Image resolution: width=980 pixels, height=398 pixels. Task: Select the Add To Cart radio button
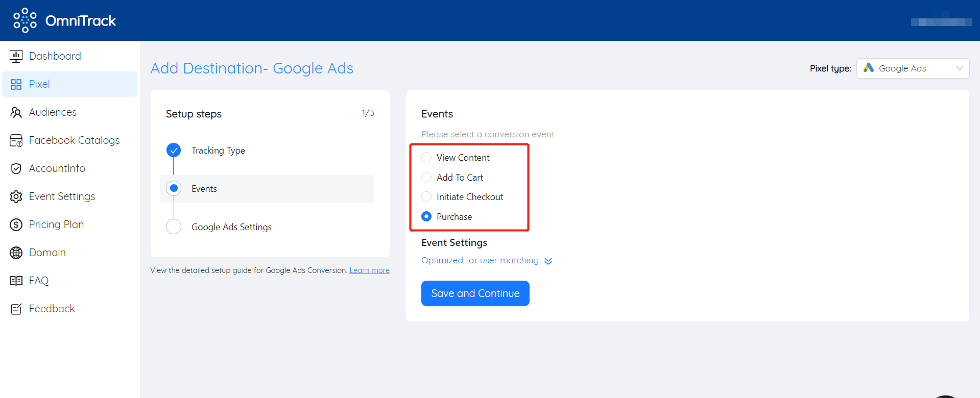click(426, 177)
